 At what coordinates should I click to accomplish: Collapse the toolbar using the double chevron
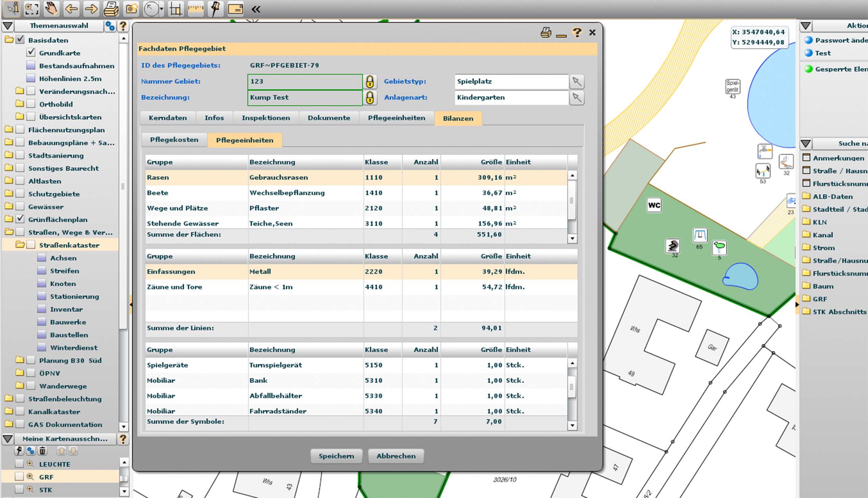tap(256, 9)
